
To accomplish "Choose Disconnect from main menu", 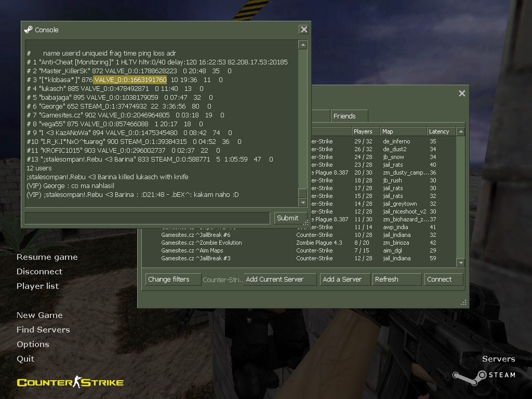I will pos(39,271).
